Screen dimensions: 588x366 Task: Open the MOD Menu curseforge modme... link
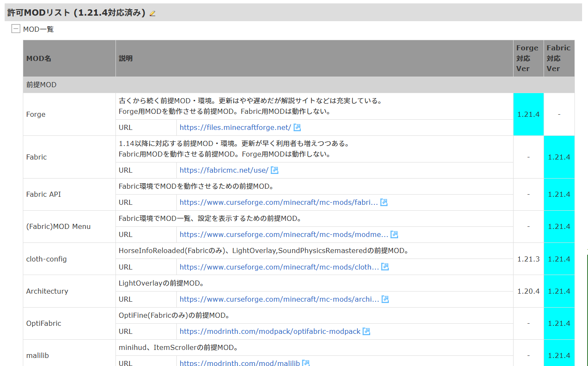pos(284,234)
